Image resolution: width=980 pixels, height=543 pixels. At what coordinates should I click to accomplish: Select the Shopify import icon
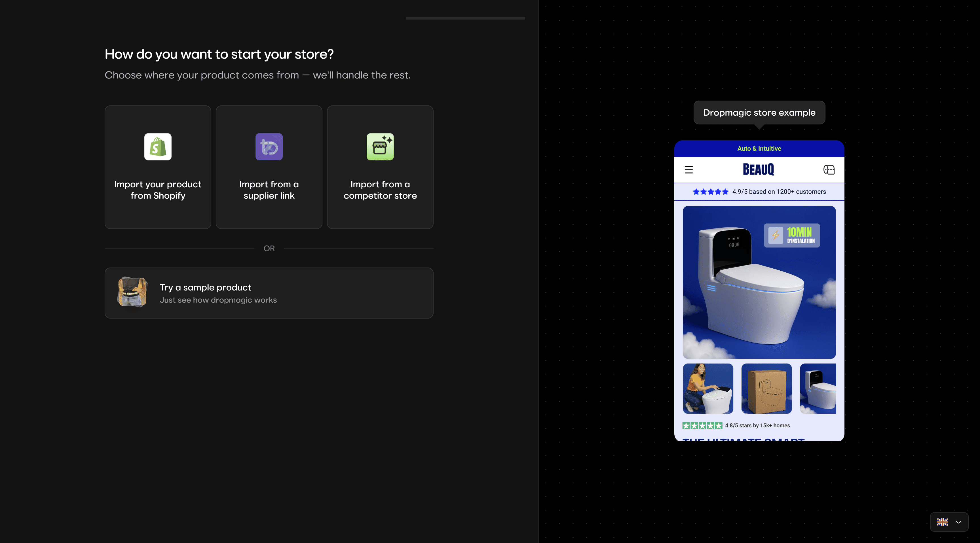click(x=157, y=147)
